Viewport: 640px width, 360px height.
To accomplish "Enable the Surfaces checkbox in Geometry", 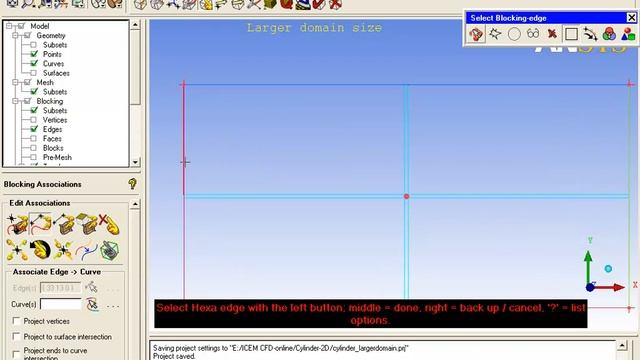I will (x=33, y=73).
